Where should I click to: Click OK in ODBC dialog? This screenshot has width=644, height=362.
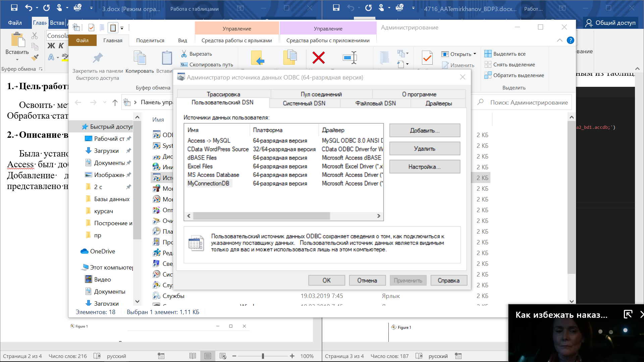point(327,280)
